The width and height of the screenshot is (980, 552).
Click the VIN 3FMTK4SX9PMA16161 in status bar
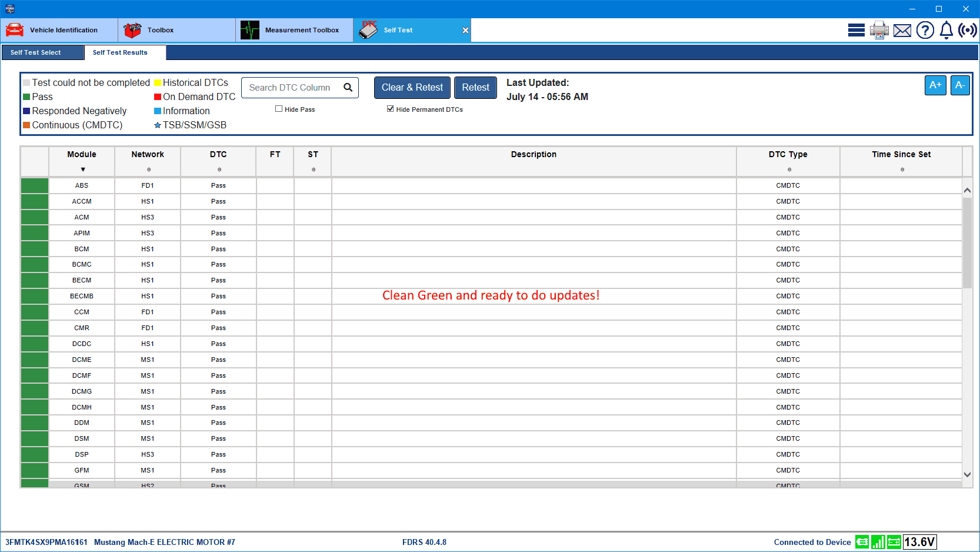point(46,542)
